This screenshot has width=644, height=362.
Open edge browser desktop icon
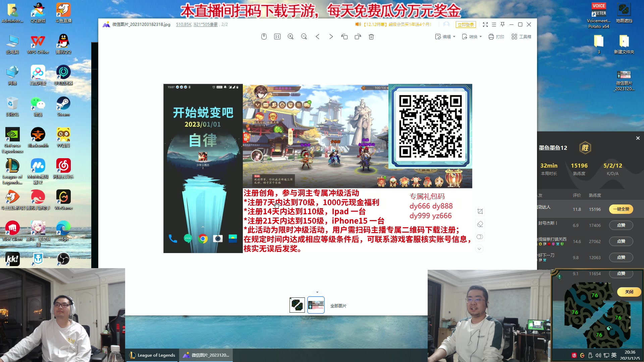tap(63, 231)
